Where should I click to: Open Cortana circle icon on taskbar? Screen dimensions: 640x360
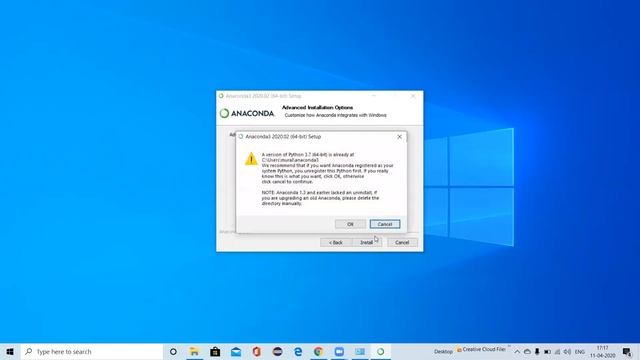click(x=173, y=351)
